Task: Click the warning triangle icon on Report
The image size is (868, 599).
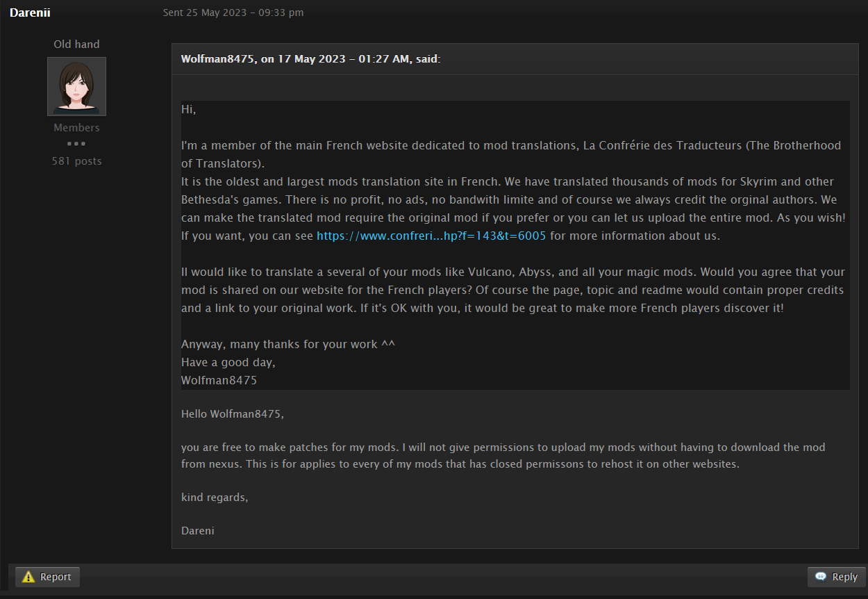Action: point(28,577)
